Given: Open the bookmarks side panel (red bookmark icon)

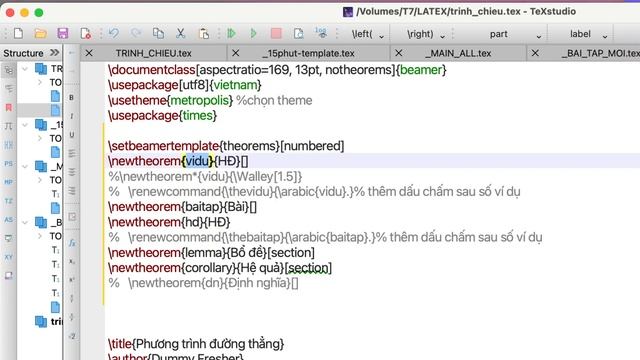Looking at the screenshot, I should click(x=9, y=107).
